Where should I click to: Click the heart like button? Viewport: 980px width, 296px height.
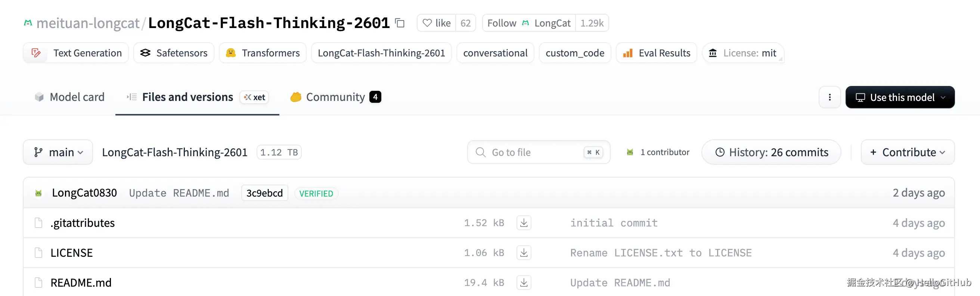(436, 23)
